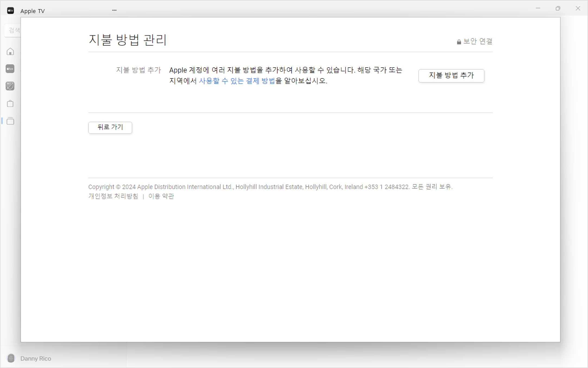Click the 보안 연결 text

478,41
